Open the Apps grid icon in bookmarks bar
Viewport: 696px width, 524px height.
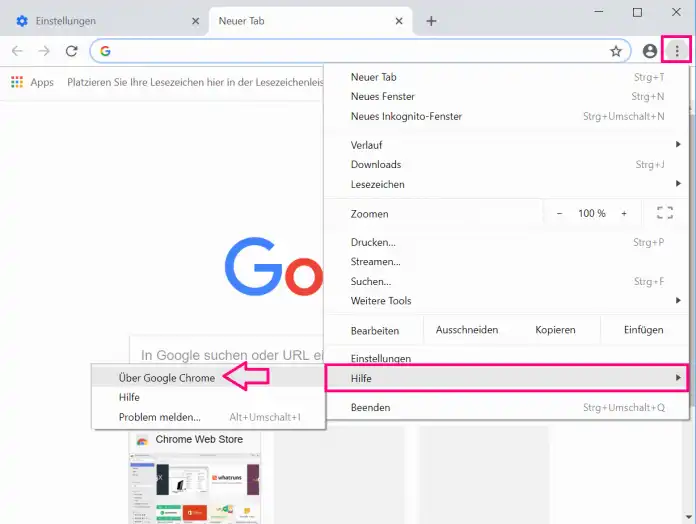[x=17, y=82]
